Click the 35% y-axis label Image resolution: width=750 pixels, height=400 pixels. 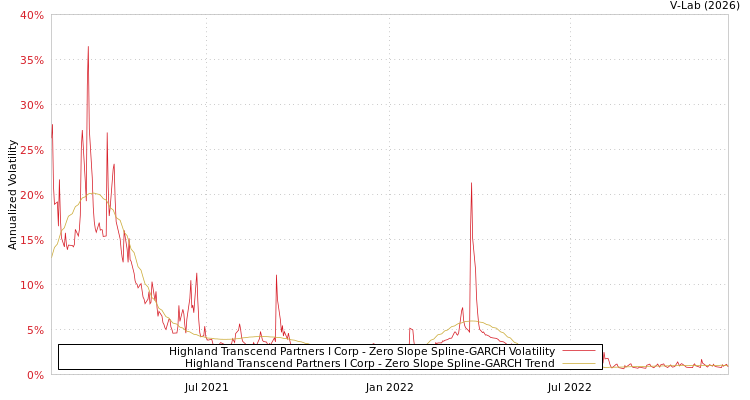(32, 60)
